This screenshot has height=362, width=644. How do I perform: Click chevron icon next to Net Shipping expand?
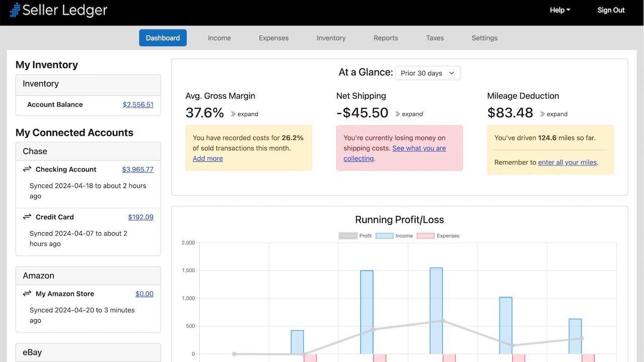(398, 114)
